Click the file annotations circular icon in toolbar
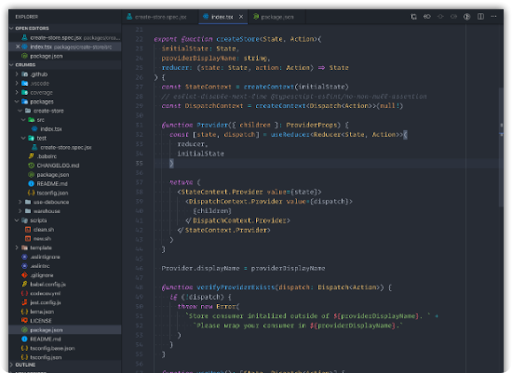Screen dimensions: 512x373 pos(467,17)
